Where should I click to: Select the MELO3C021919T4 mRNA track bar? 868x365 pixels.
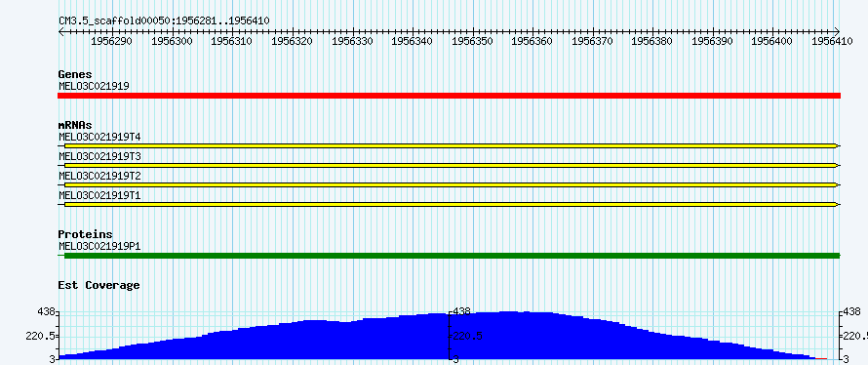[x=449, y=145]
